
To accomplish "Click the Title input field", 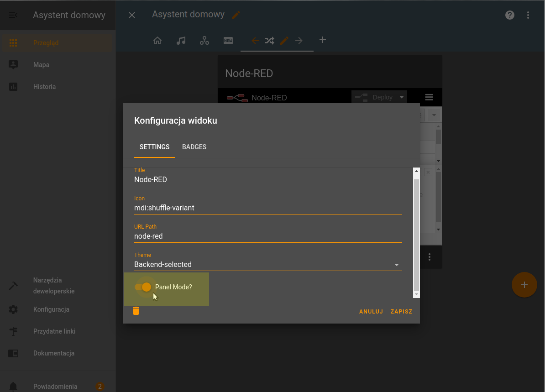I will pos(268,180).
